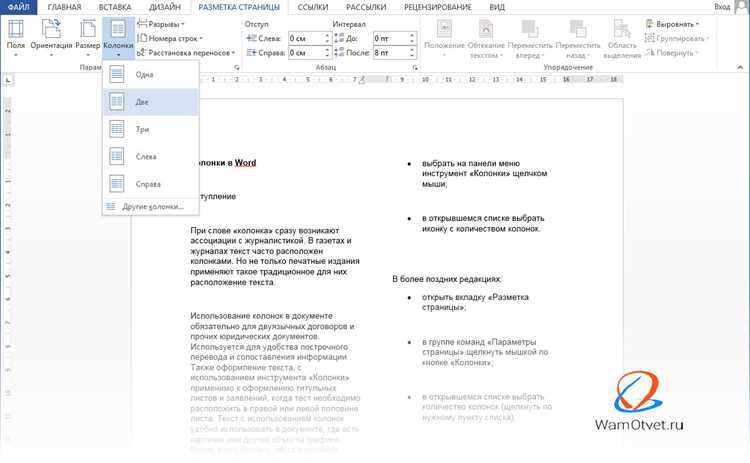Click bullet 'открыть вкладку «Разметка страницы»'
The width and height of the screenshot is (750, 463).
click(475, 302)
